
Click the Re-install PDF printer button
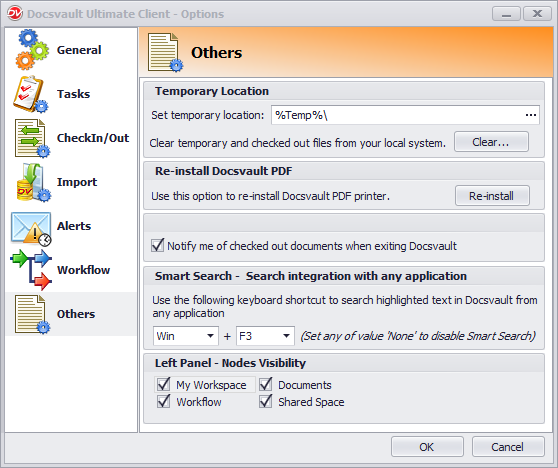click(492, 196)
